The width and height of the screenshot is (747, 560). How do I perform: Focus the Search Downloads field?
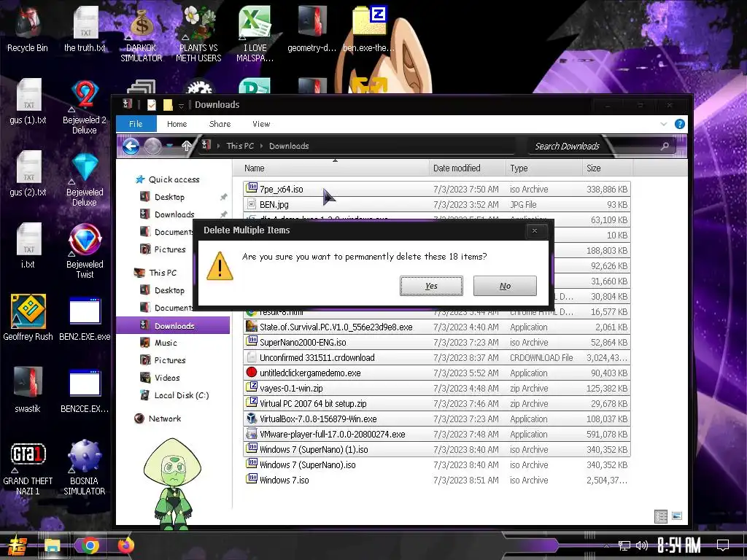point(603,146)
